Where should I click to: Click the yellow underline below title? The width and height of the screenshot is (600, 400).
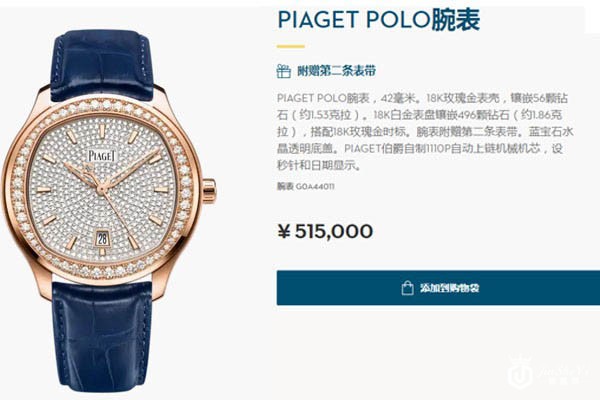(x=291, y=46)
